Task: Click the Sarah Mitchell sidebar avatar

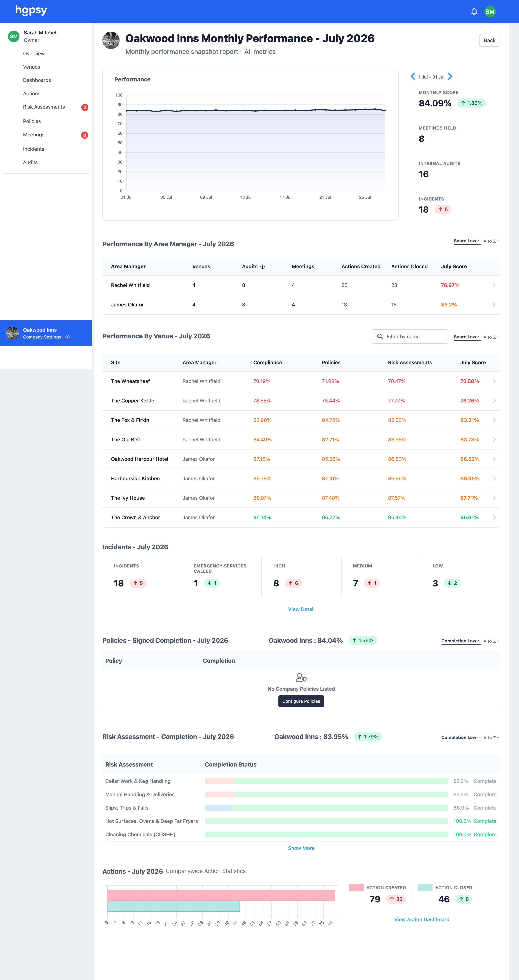Action: tap(14, 37)
